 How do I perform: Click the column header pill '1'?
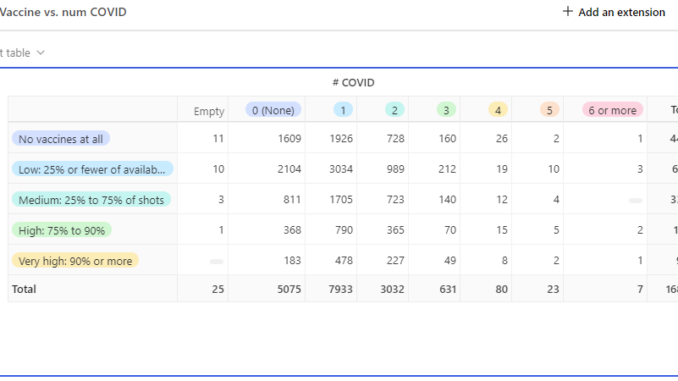[343, 110]
